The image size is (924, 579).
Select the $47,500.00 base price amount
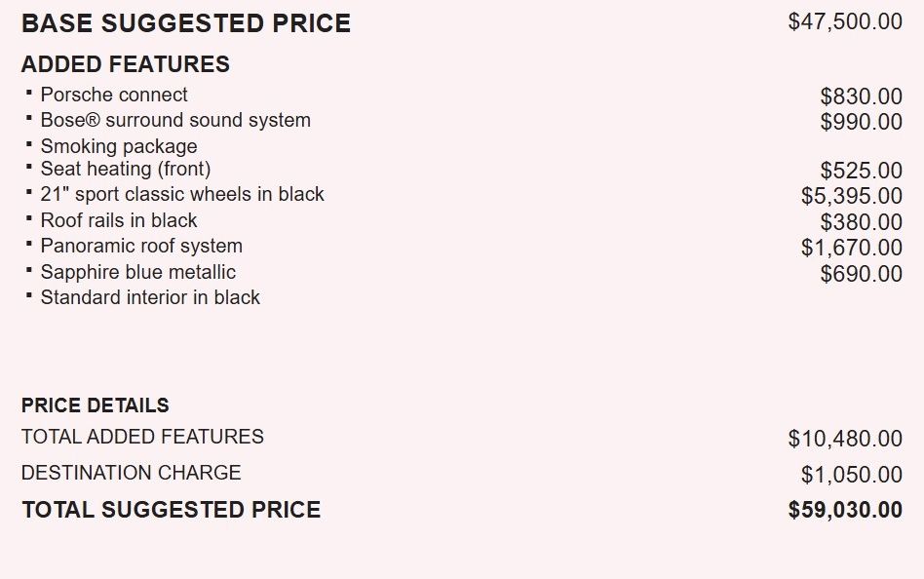845,21
